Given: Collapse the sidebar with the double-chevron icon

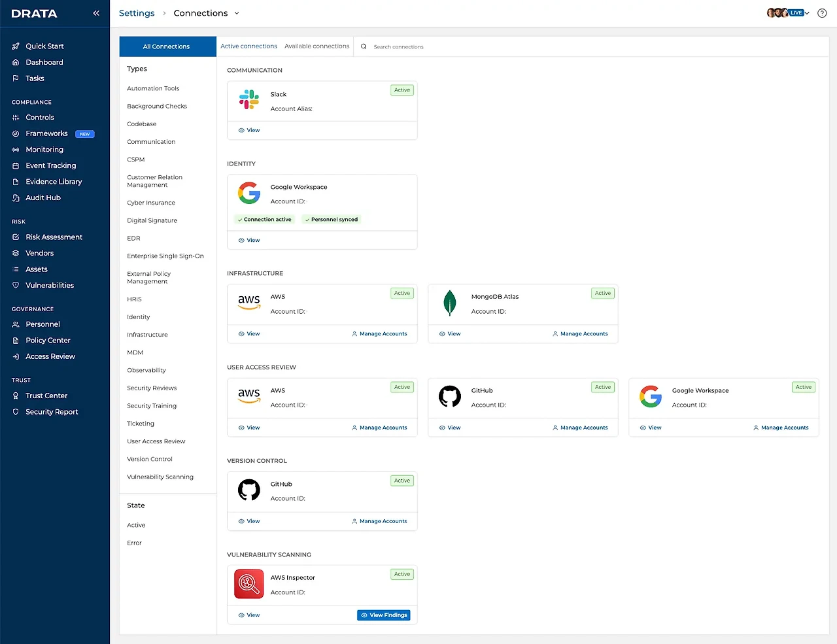Looking at the screenshot, I should tap(96, 13).
